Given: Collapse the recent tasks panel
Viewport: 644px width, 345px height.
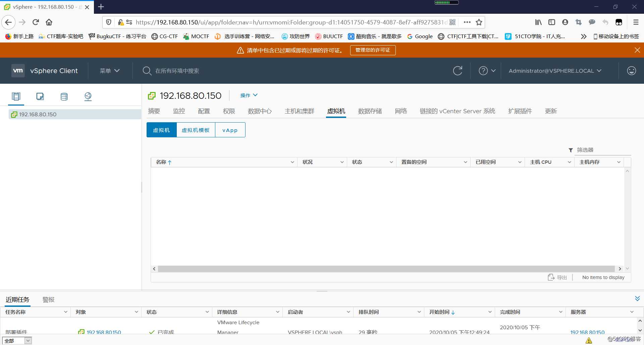Looking at the screenshot, I should pyautogui.click(x=637, y=298).
